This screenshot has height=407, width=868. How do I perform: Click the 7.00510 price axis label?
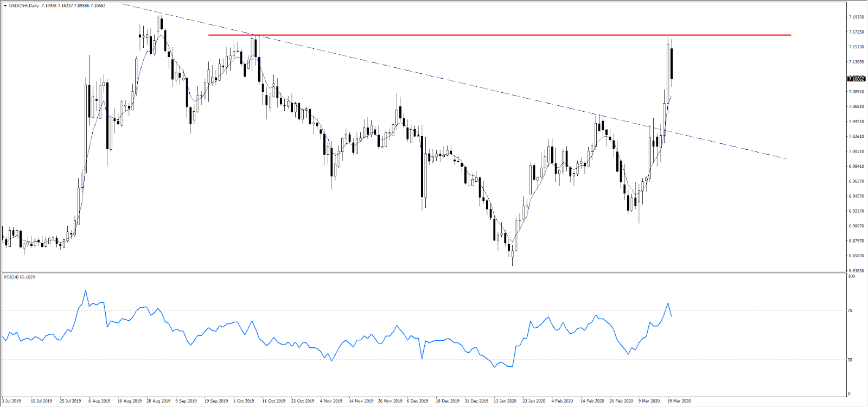[x=856, y=151]
